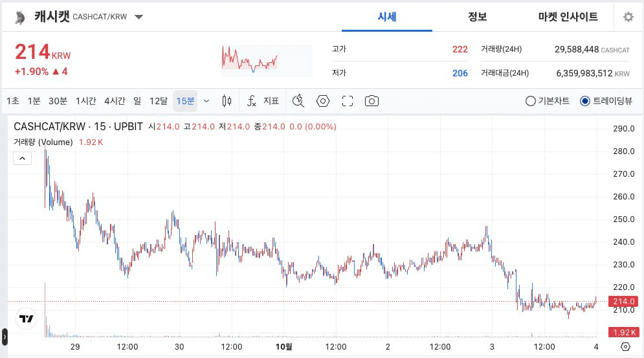
Task: Click the mini sparkline price thumbnail
Action: (x=267, y=60)
